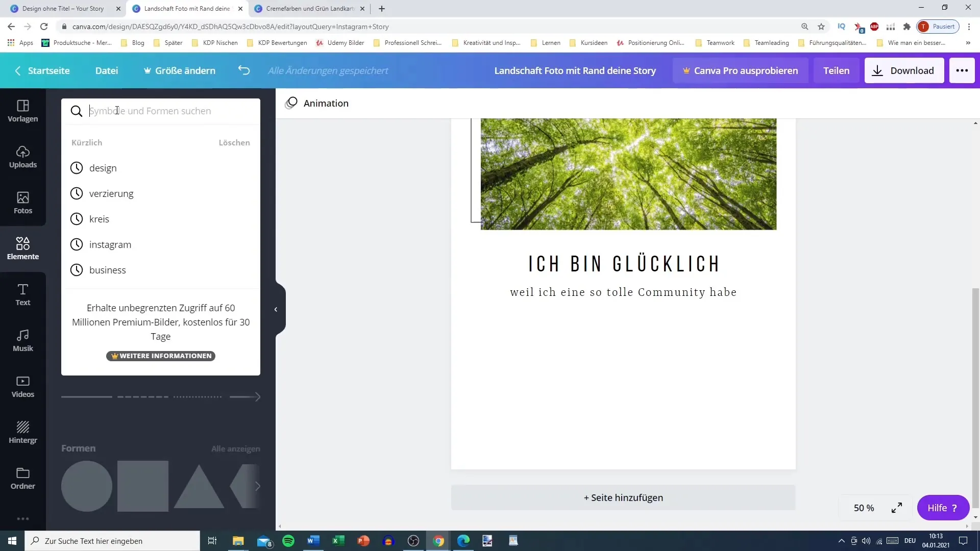
Task: Open the Animation options
Action: pyautogui.click(x=317, y=103)
